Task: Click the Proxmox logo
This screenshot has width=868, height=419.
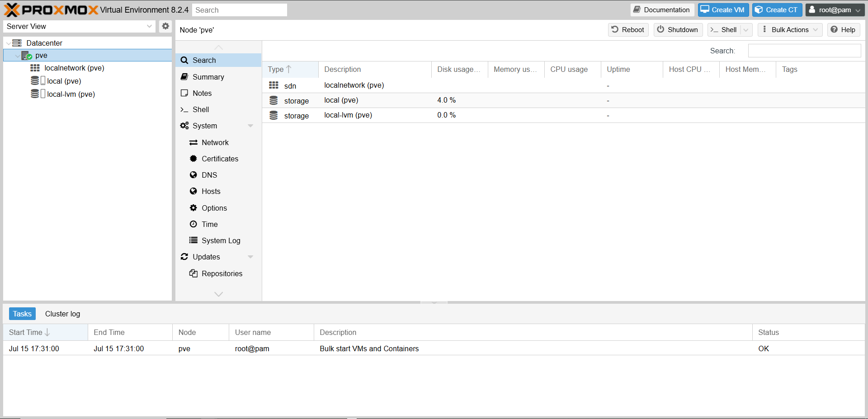Action: [51, 10]
